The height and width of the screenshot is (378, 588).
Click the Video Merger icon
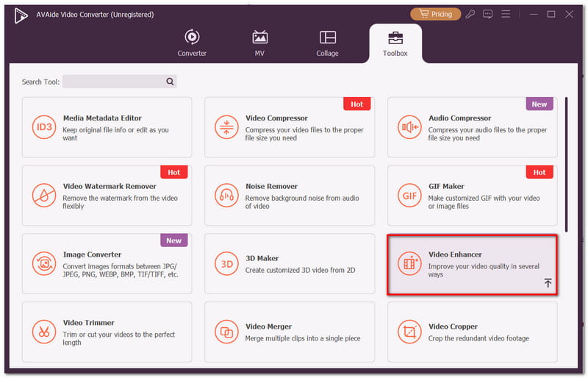point(226,332)
